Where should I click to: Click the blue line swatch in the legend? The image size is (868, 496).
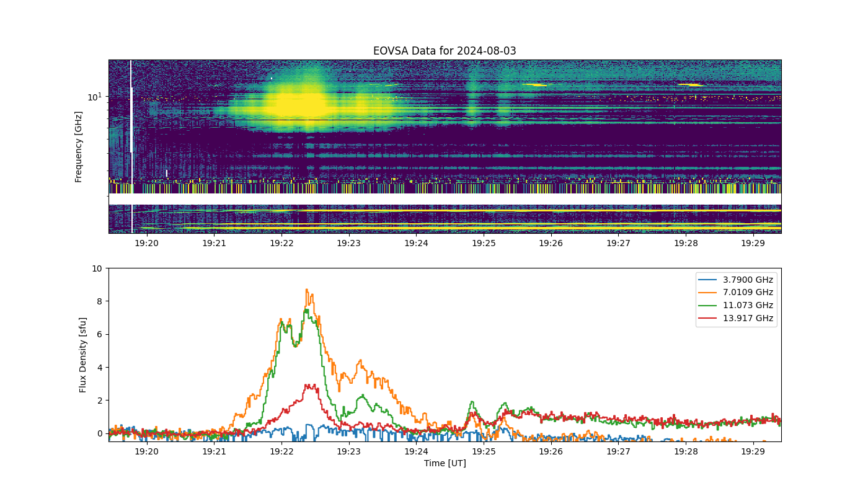[x=707, y=280]
